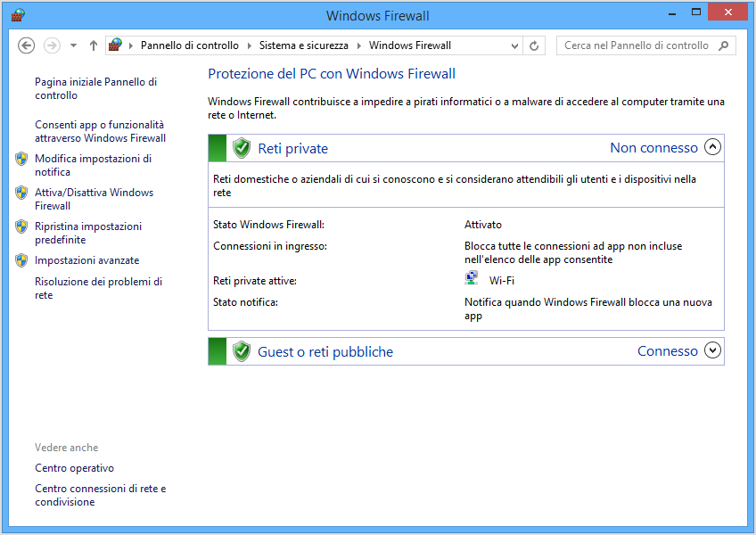
Task: Click the firewall icon in the address bar
Action: click(x=115, y=45)
